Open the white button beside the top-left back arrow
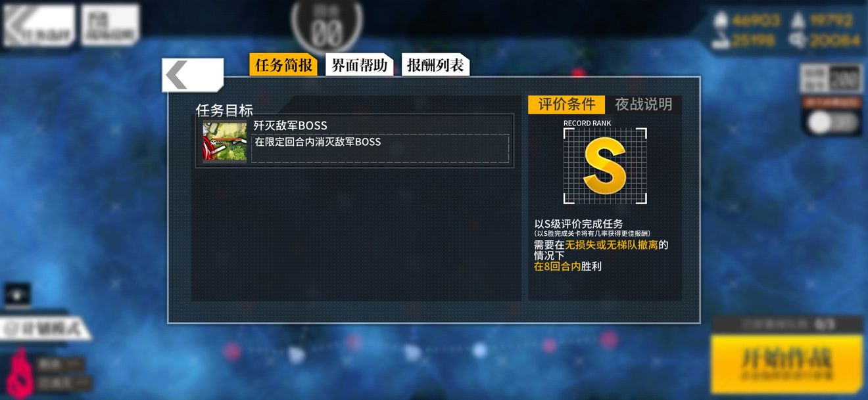Image resolution: width=868 pixels, height=400 pixels. click(110, 26)
